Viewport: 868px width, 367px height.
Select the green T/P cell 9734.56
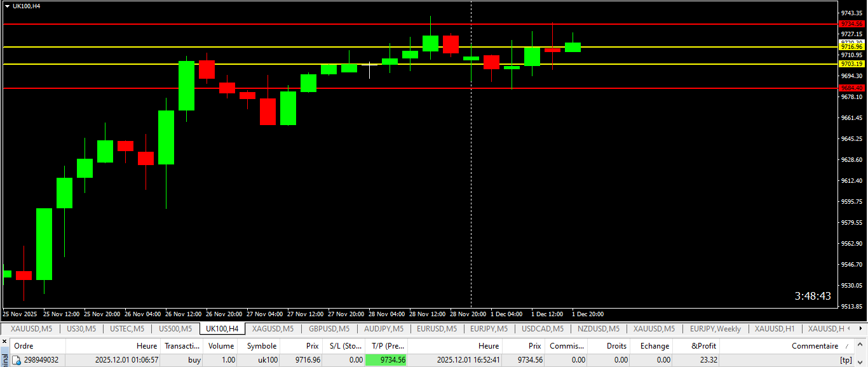click(386, 360)
